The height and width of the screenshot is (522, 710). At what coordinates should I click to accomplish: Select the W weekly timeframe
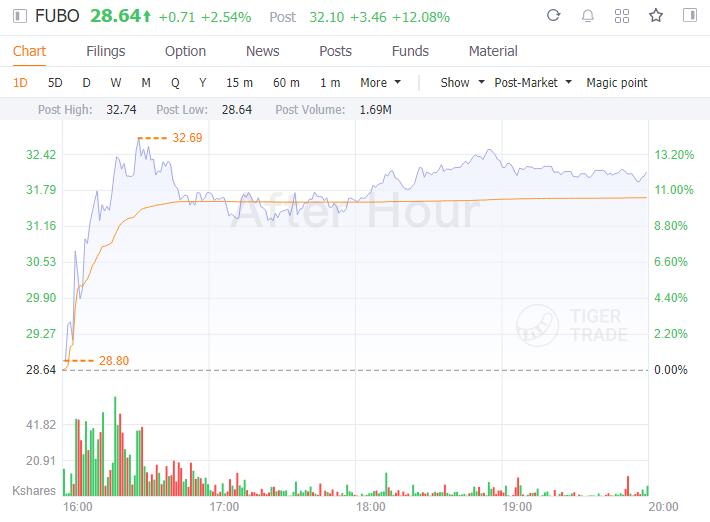coord(116,83)
